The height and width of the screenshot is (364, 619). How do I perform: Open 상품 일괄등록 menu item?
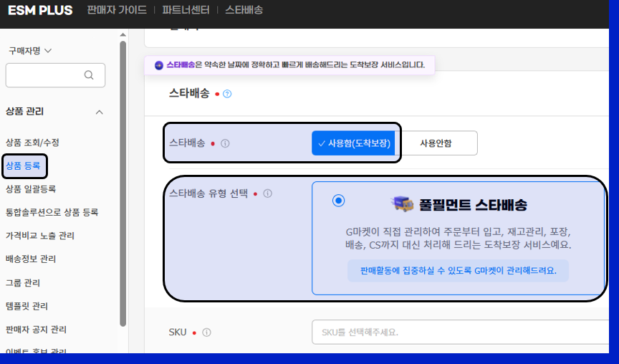(x=31, y=189)
